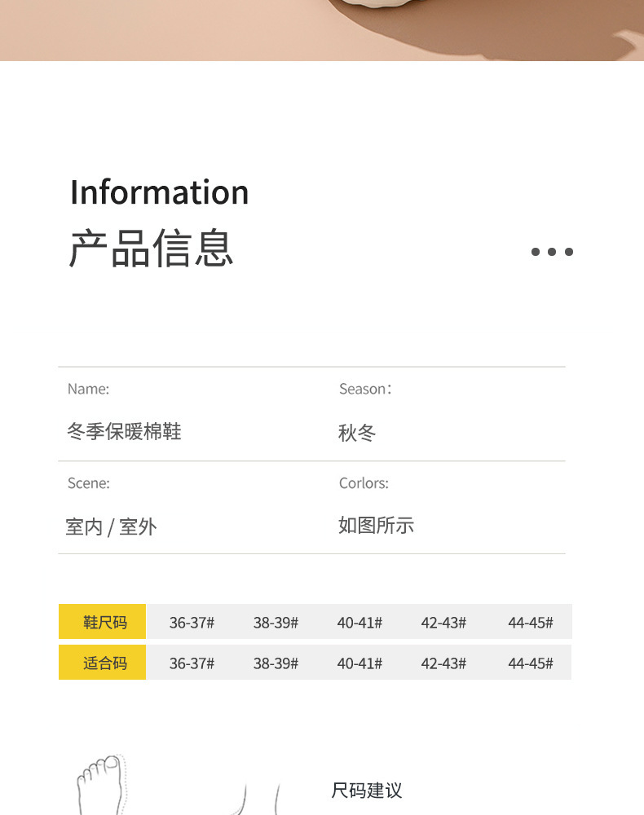Click the Season: field label
This screenshot has height=815, width=644.
tap(365, 390)
